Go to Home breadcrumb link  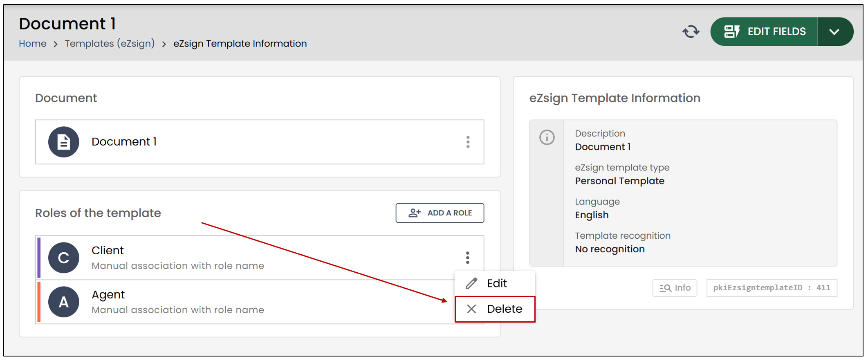point(33,44)
